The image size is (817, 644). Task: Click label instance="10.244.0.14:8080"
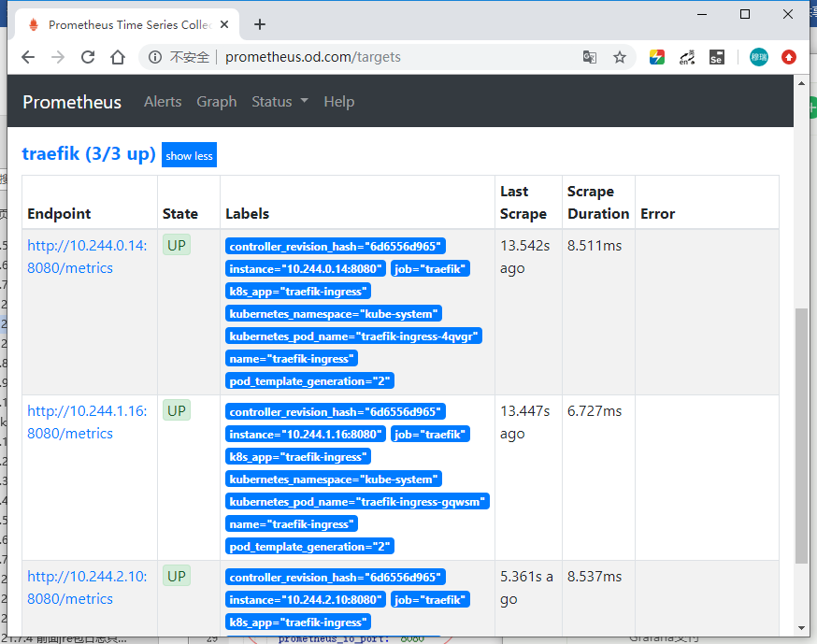pos(306,269)
